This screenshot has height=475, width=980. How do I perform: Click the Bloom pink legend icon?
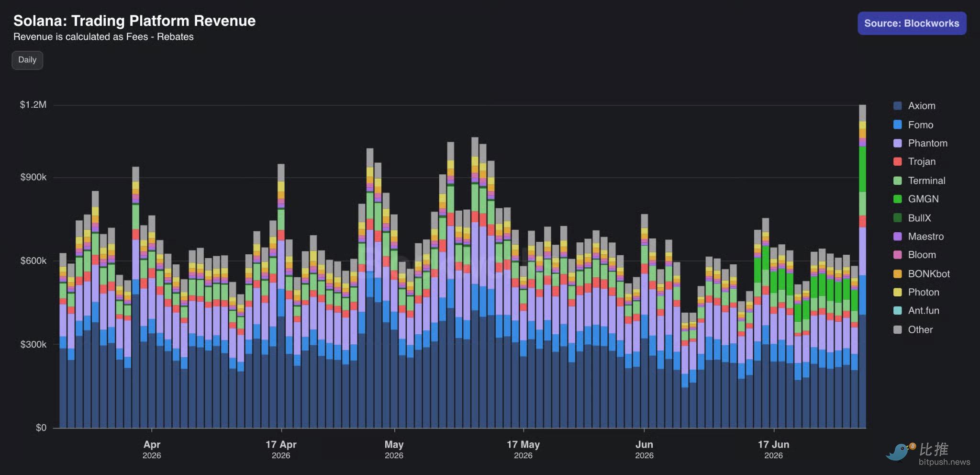(x=898, y=255)
